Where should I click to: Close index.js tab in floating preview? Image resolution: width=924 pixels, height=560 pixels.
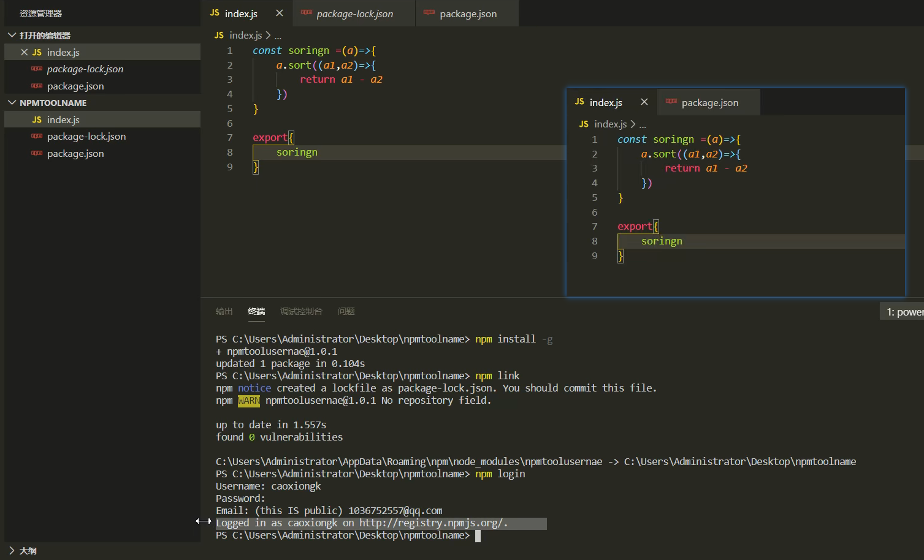point(644,102)
